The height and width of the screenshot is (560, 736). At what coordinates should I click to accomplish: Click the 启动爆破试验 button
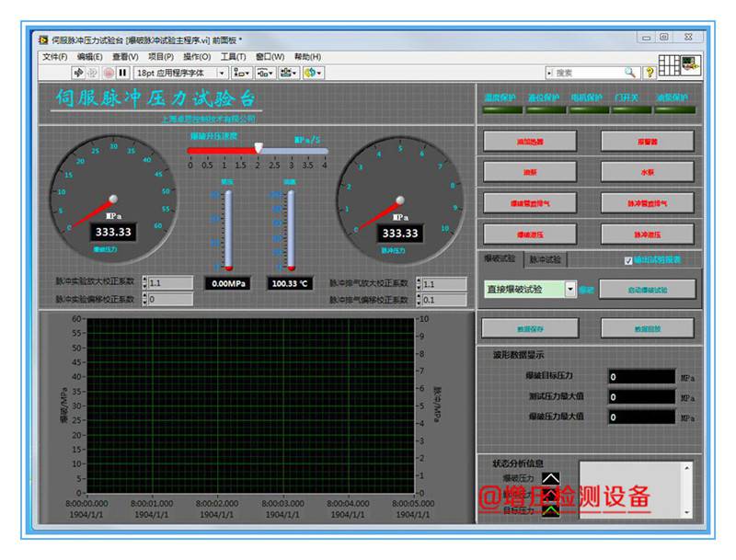[648, 290]
